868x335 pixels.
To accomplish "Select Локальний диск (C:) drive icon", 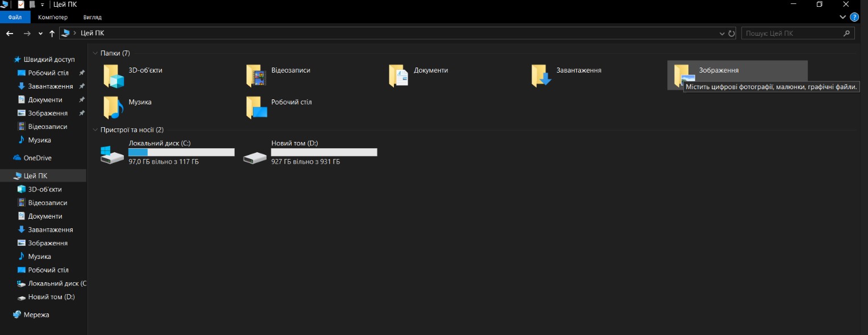I will 111,154.
